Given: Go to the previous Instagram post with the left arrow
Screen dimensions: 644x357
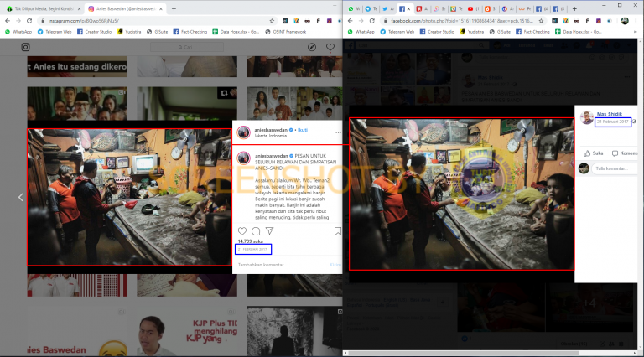Looking at the screenshot, I should pyautogui.click(x=20, y=198).
